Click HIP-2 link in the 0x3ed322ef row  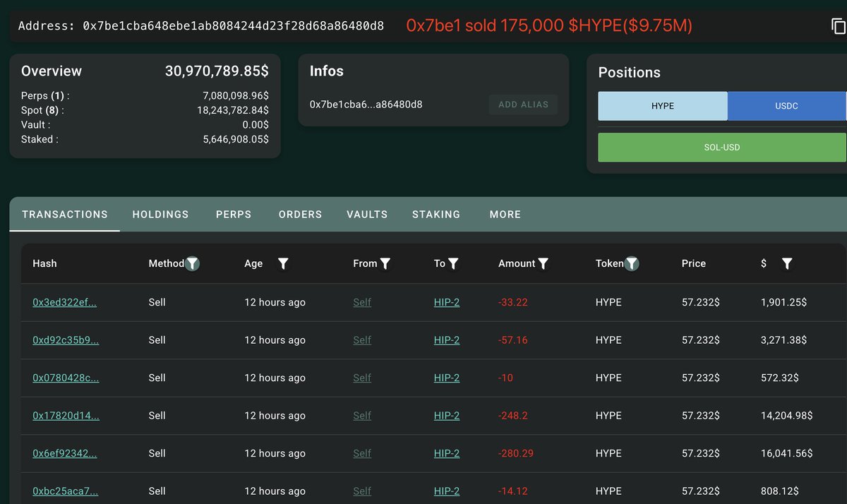click(447, 302)
